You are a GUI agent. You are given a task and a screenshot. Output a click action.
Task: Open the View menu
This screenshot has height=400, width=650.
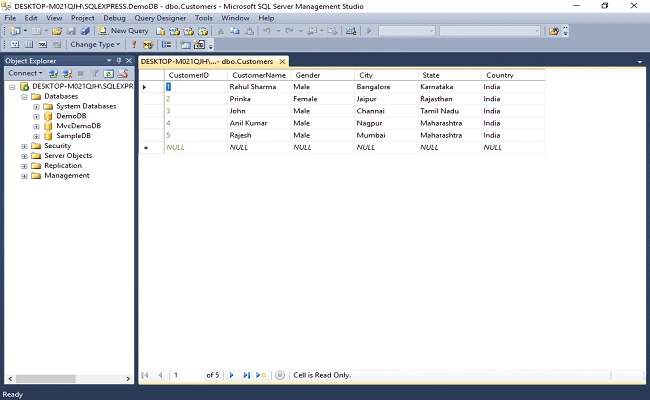[x=54, y=18]
